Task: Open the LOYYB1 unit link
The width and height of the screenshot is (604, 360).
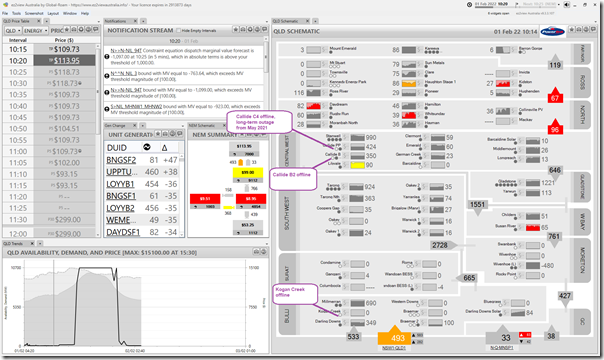Action: (120, 184)
